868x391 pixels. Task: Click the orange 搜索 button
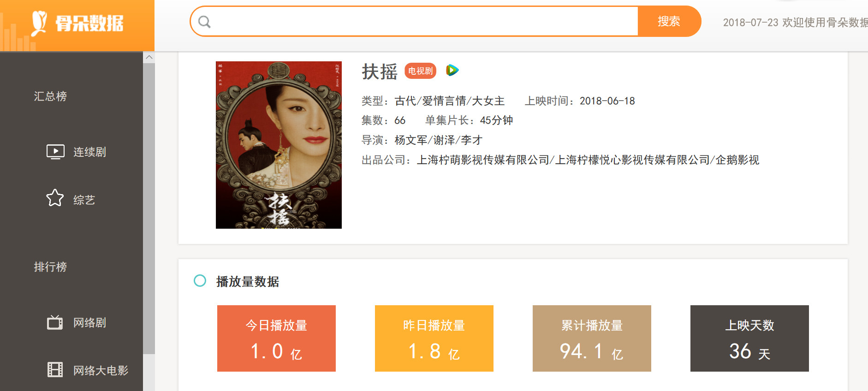[669, 21]
